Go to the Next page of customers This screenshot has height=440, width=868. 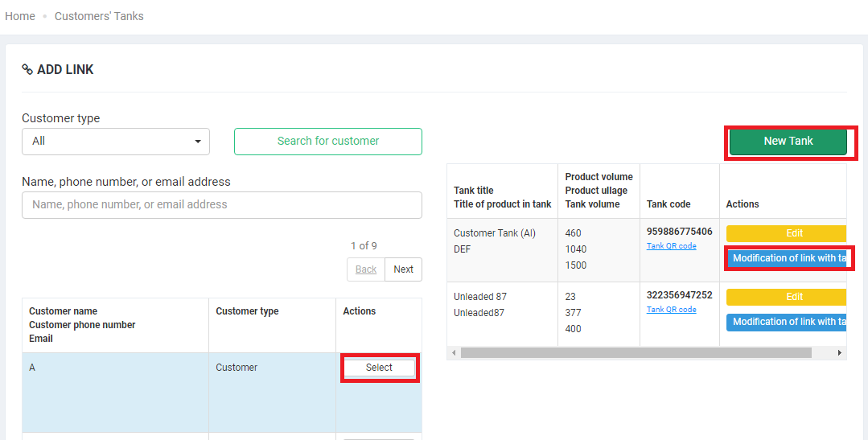click(403, 269)
